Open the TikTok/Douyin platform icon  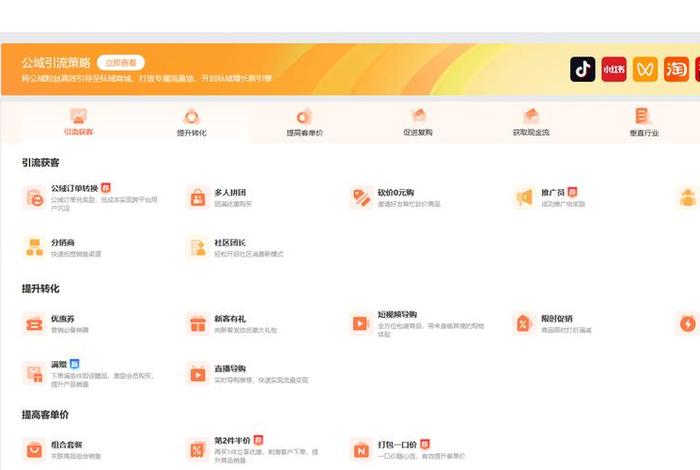(x=582, y=69)
